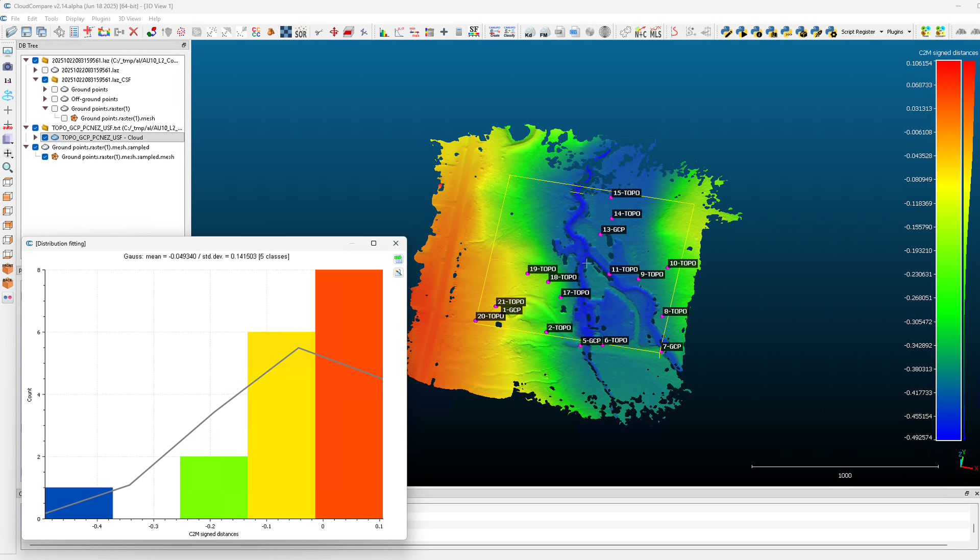Enable the Ground points checkbox
Image resolution: width=980 pixels, height=560 pixels.
pos(55,89)
